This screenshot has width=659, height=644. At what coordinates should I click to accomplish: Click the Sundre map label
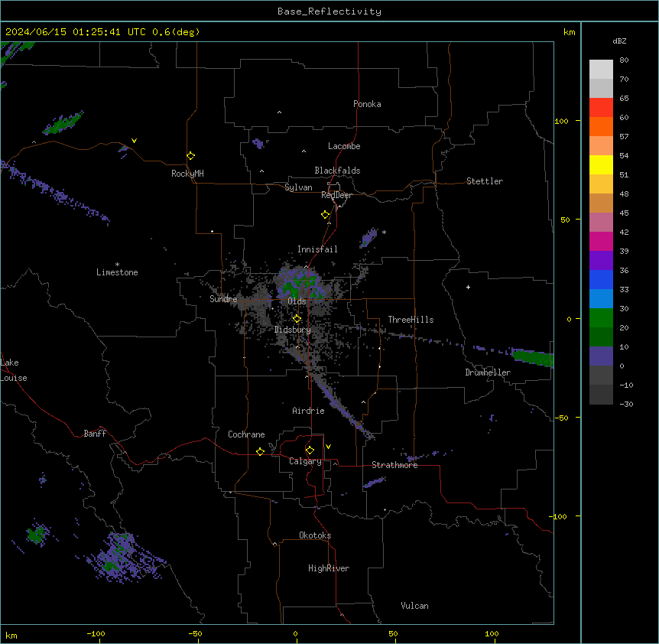pyautogui.click(x=223, y=299)
